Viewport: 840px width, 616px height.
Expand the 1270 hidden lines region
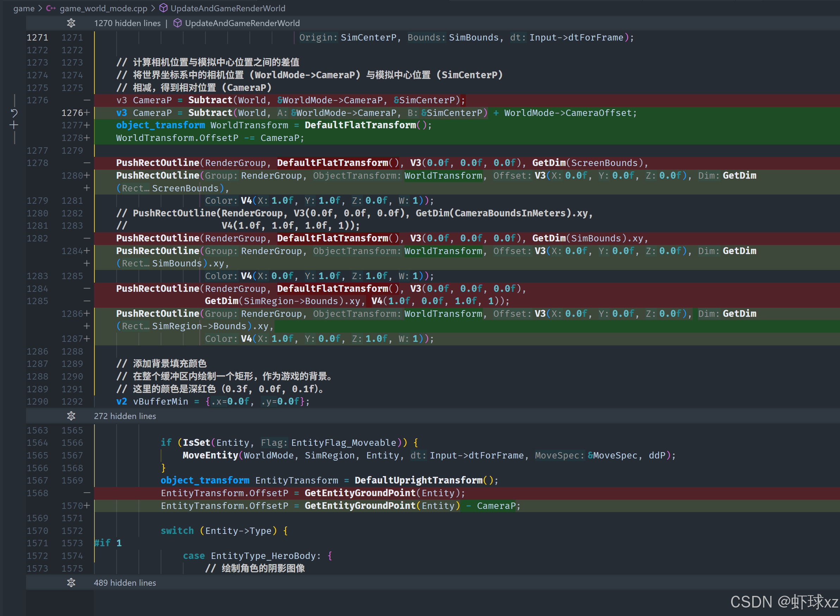click(x=127, y=23)
